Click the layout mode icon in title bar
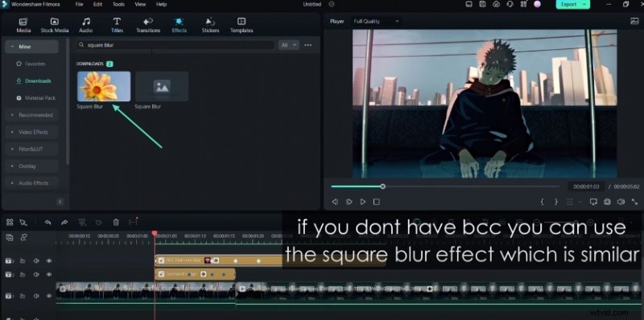The width and height of the screenshot is (644, 320). 523,4
